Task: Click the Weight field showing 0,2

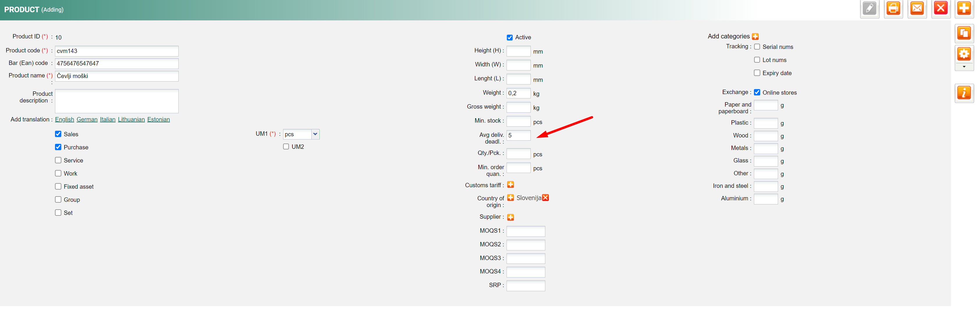Action: [x=519, y=93]
